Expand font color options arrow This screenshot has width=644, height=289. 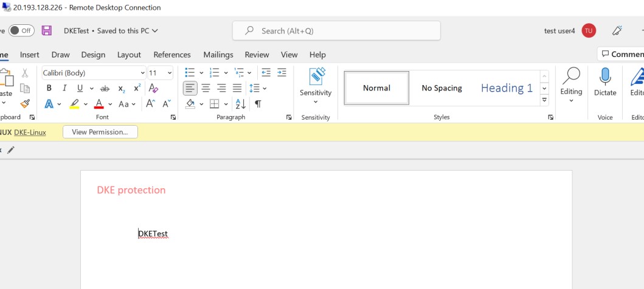(109, 104)
